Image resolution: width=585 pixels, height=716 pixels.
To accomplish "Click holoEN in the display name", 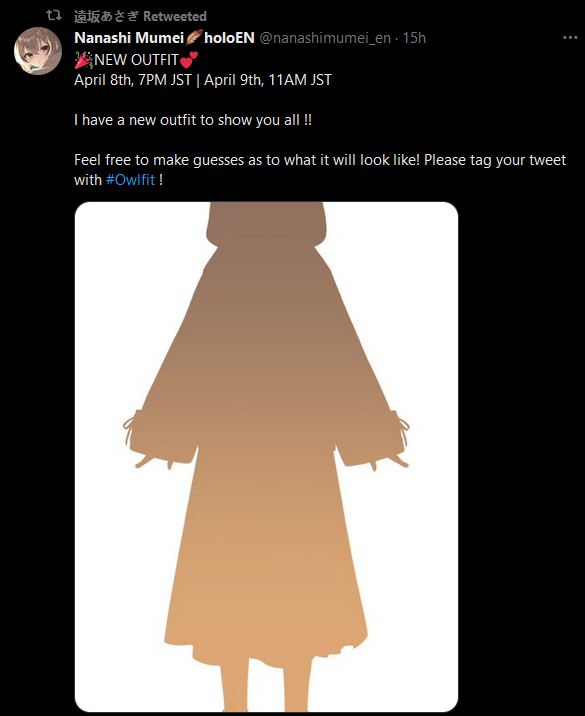I will pyautogui.click(x=229, y=38).
